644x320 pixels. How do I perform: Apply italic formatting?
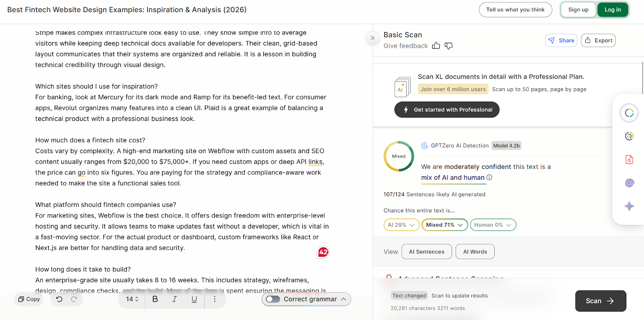click(174, 299)
